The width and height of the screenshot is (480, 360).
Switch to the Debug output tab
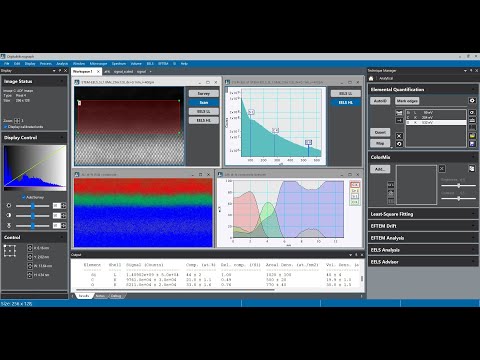click(x=116, y=296)
